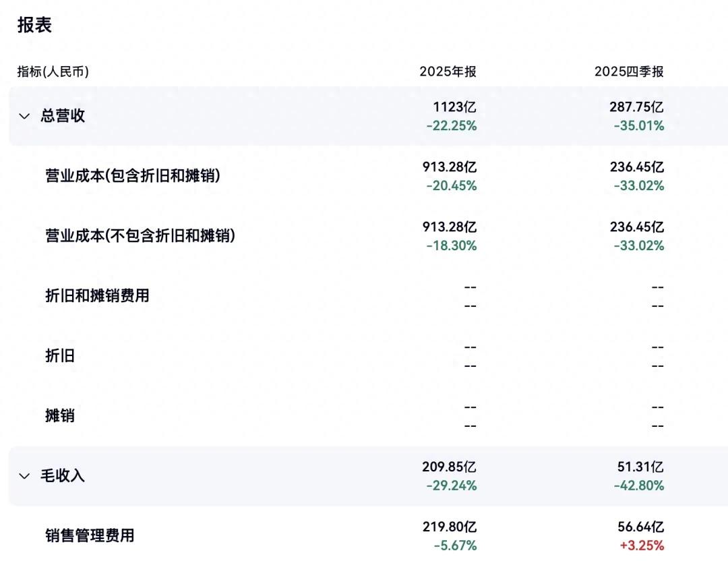
Task: Click the 报表 section title
Action: [x=34, y=25]
